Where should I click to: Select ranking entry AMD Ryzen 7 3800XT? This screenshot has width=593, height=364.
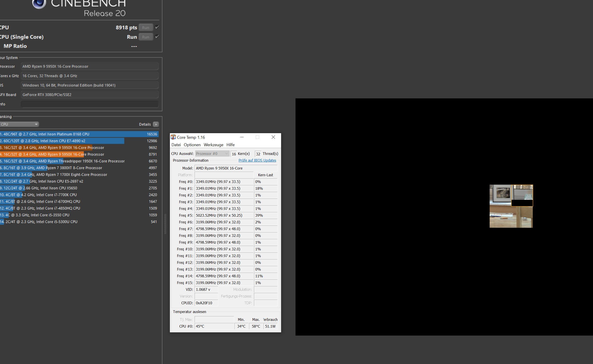[x=79, y=168]
